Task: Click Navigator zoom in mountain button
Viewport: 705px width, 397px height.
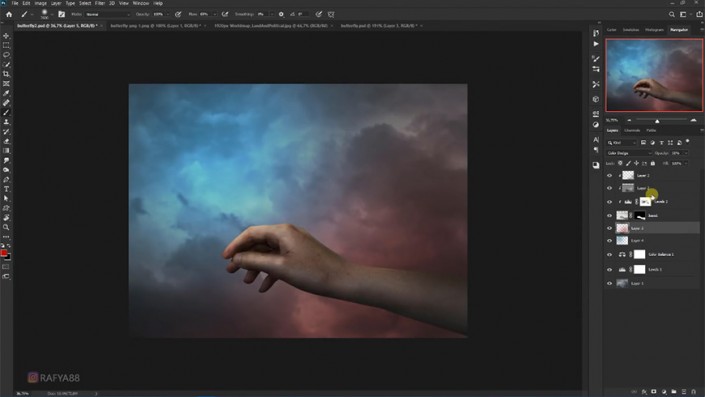Action: [693, 120]
